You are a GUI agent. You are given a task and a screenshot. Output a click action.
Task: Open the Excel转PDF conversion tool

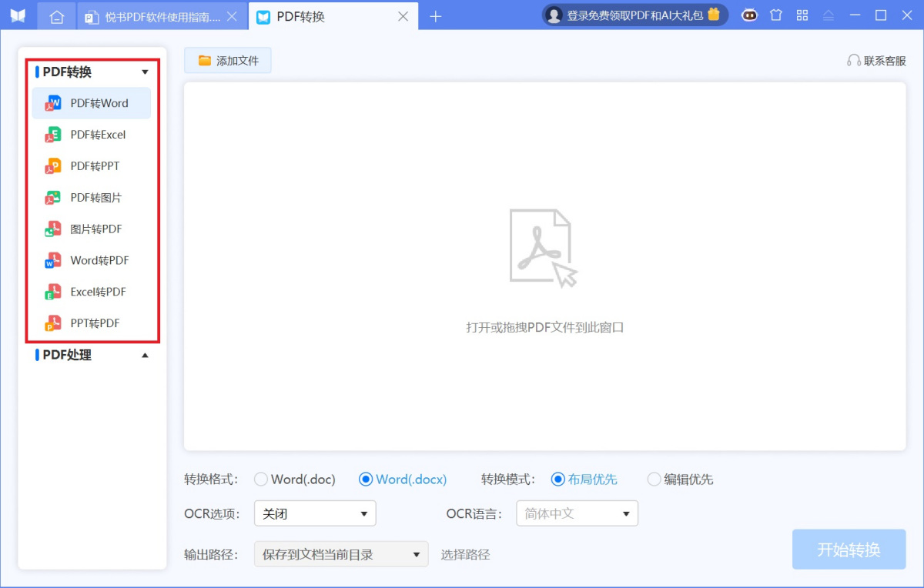click(91, 291)
